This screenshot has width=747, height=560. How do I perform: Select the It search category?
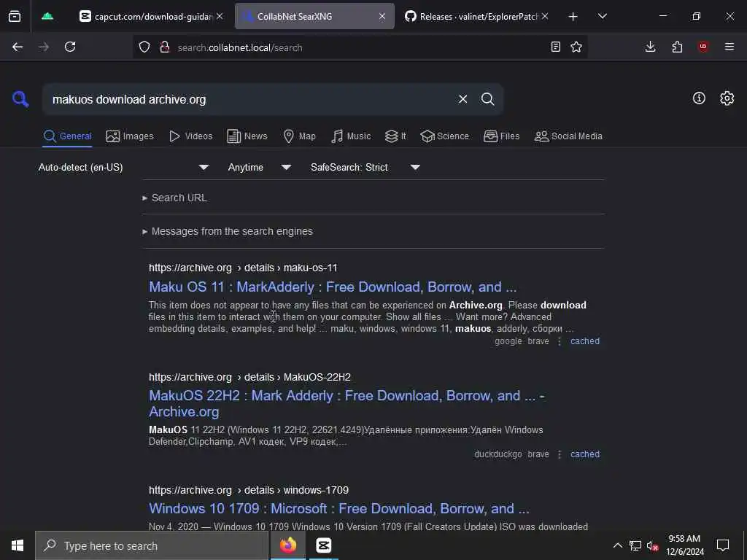395,136
